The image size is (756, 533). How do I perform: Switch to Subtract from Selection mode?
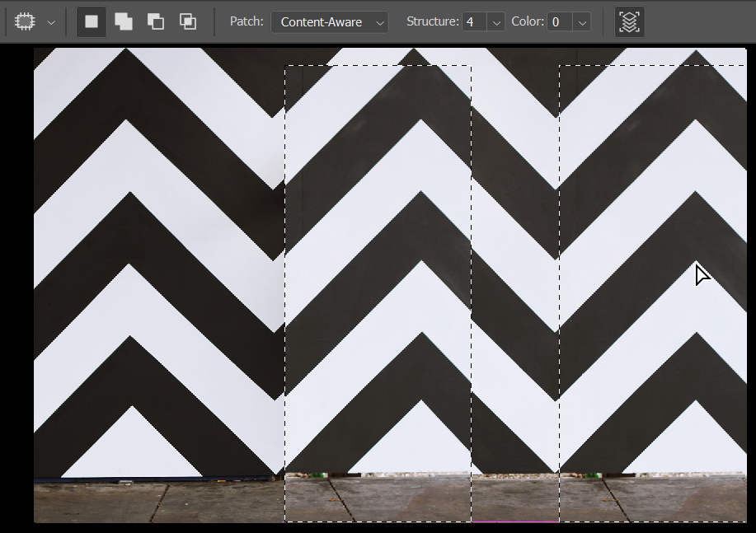tap(156, 22)
